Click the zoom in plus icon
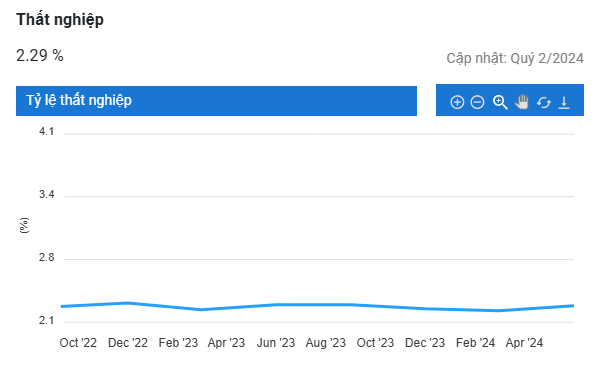The width and height of the screenshot is (594, 367). coord(457,102)
